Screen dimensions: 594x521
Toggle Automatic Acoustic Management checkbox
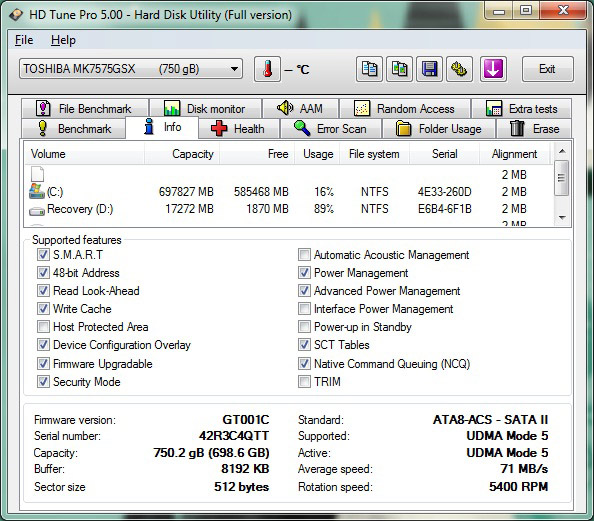(x=304, y=254)
